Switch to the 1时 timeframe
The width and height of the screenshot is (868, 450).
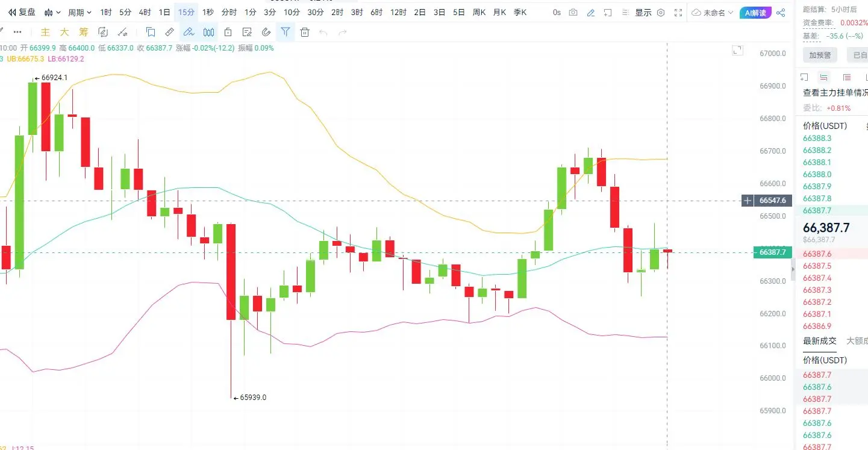(106, 12)
